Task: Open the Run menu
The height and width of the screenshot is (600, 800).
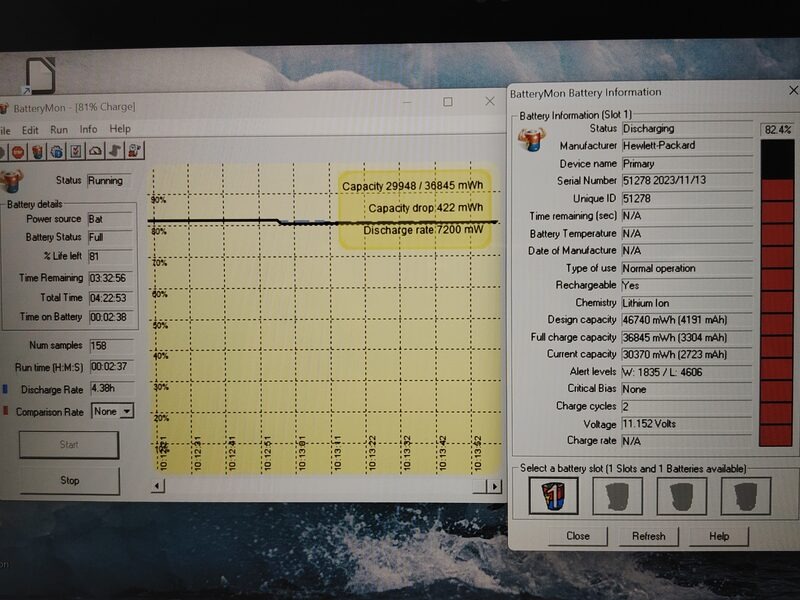Action: [x=59, y=130]
